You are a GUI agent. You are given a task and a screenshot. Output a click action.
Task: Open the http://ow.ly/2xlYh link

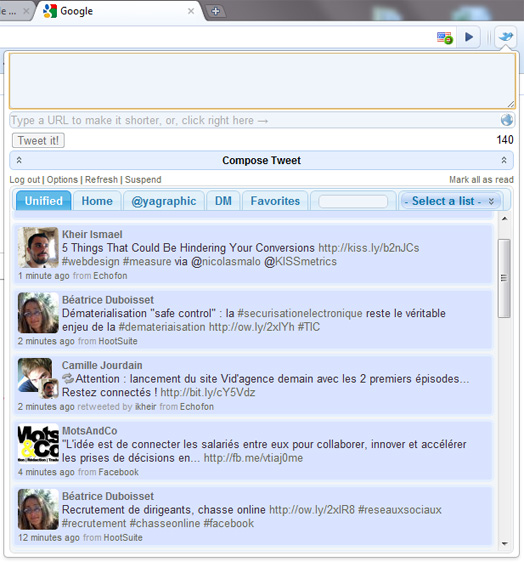click(x=252, y=327)
